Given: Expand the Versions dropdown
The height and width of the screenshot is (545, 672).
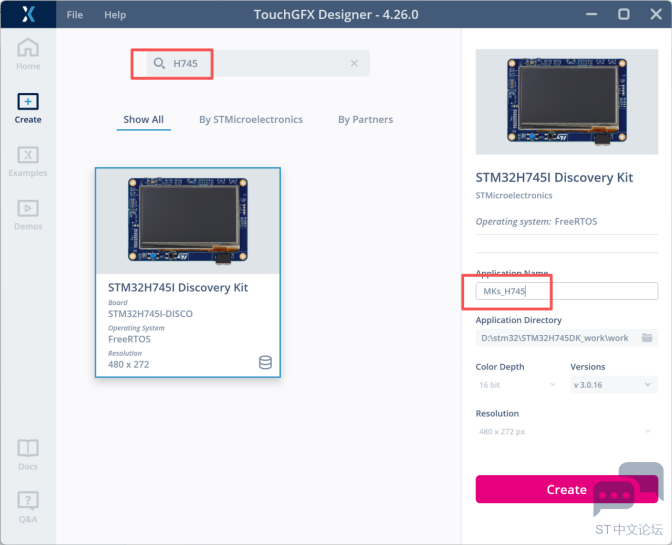Looking at the screenshot, I should click(x=613, y=385).
